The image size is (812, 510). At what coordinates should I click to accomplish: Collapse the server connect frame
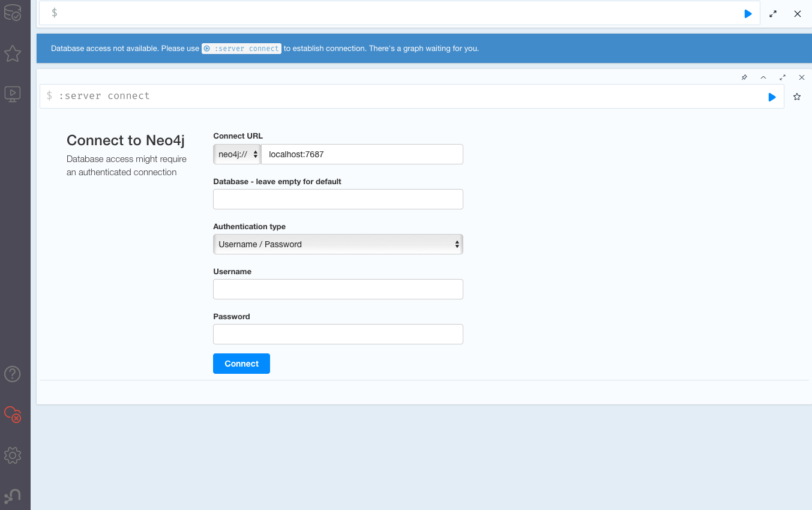(763, 77)
